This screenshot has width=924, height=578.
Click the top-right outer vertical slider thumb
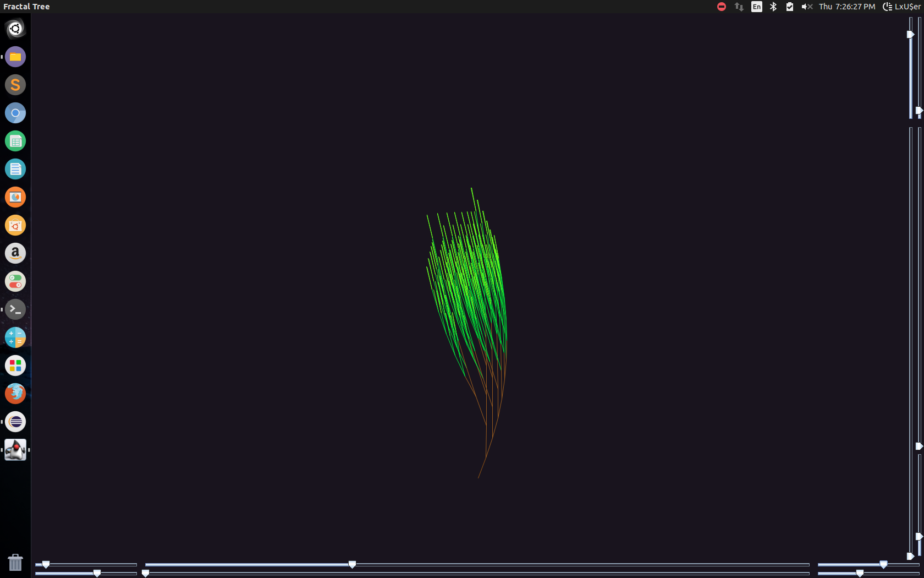[919, 111]
